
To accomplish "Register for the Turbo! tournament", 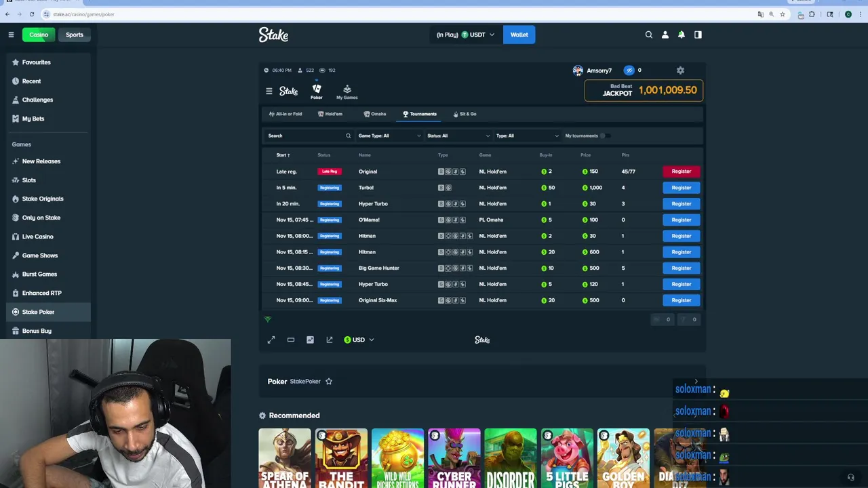I will [682, 188].
